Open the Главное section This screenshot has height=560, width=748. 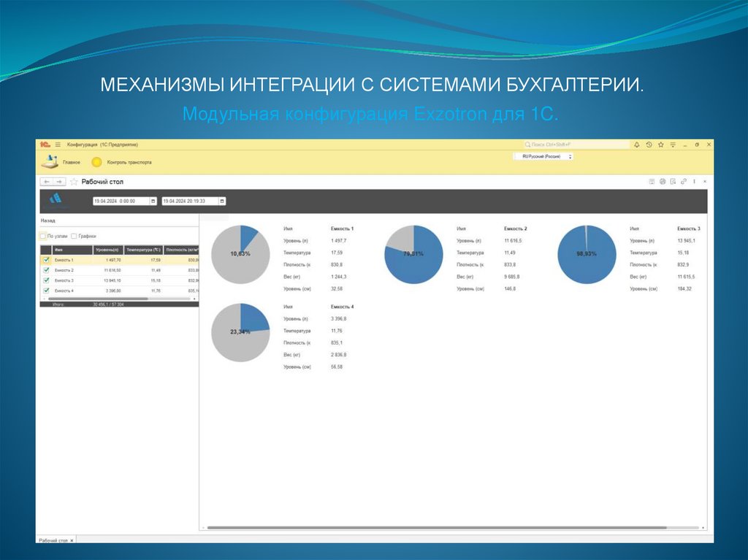[x=72, y=162]
